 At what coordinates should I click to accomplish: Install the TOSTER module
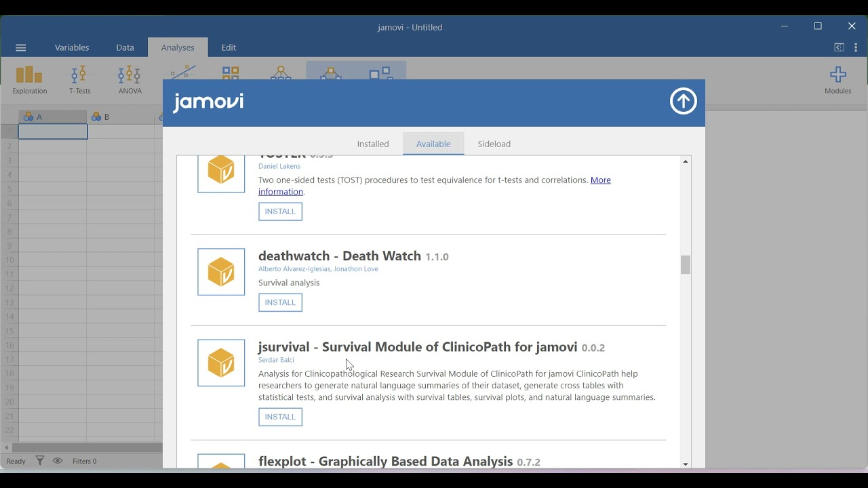280,211
